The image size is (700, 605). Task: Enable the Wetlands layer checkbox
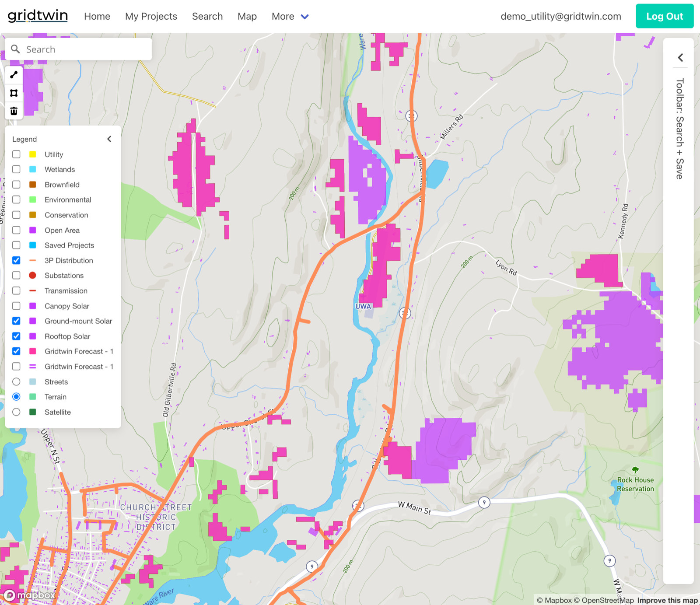pyautogui.click(x=16, y=169)
